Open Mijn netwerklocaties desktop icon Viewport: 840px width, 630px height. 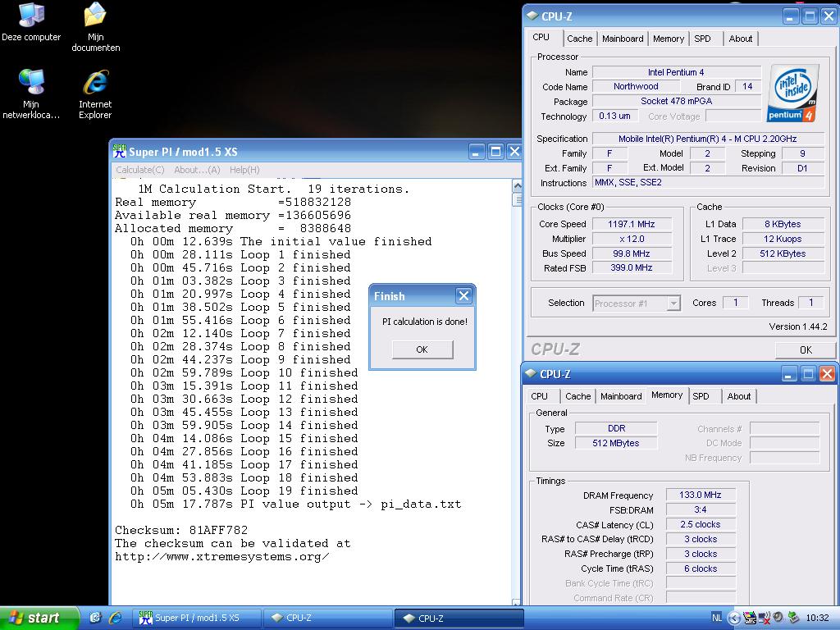(31, 94)
